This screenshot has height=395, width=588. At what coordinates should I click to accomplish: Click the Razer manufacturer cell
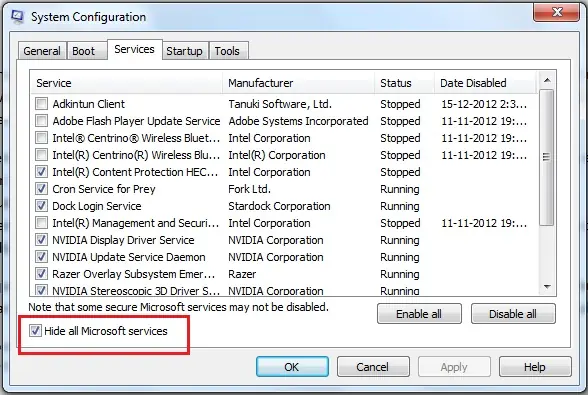point(242,274)
